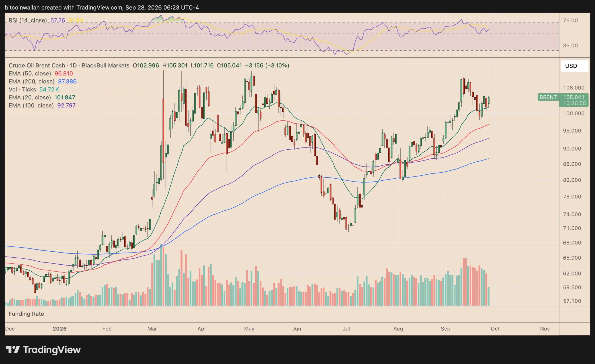Select the EMA (20, close) legend entry
The image size is (595, 364).
pyautogui.click(x=30, y=97)
